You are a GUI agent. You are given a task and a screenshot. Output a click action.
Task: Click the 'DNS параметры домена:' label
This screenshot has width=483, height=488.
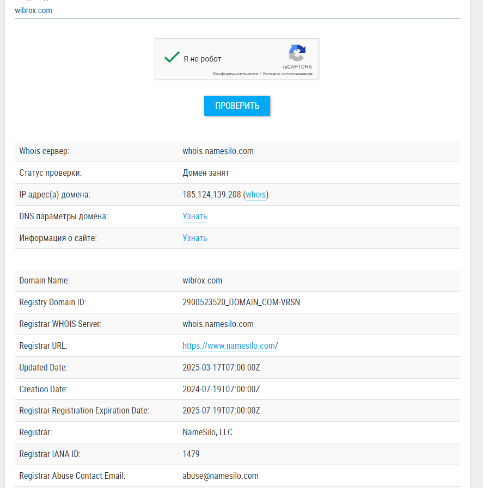click(63, 216)
